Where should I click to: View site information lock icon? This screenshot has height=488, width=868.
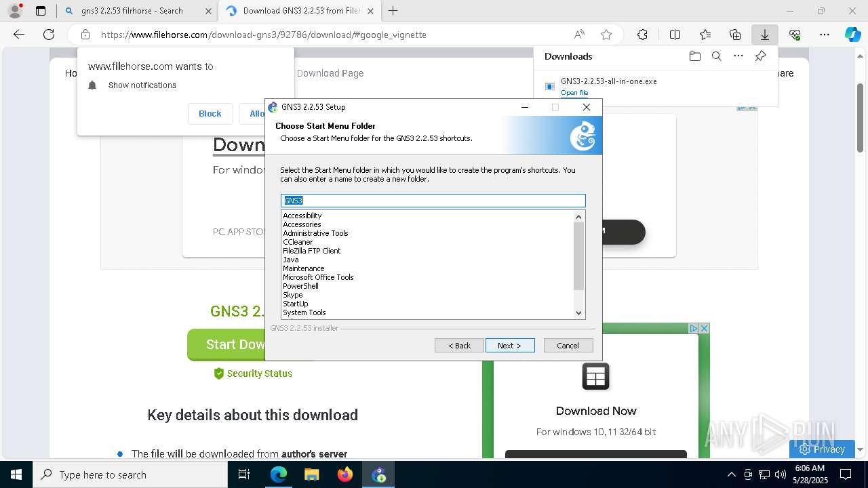85,35
